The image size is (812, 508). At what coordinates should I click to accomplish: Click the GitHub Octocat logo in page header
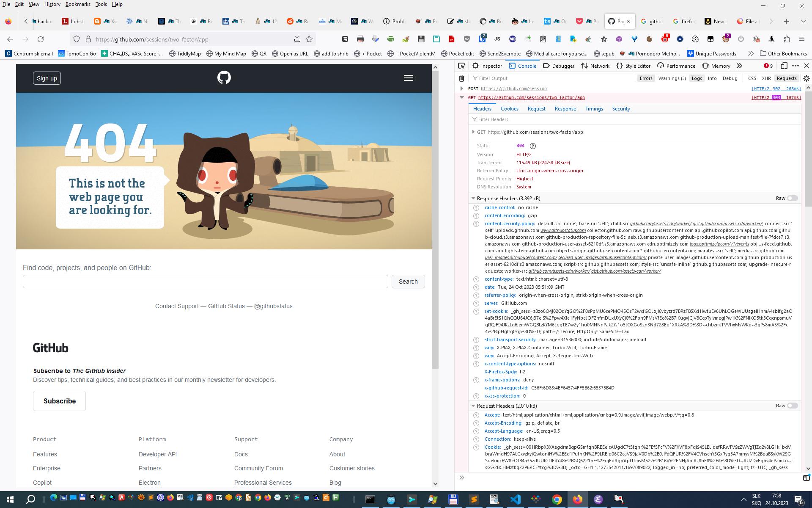pyautogui.click(x=224, y=78)
